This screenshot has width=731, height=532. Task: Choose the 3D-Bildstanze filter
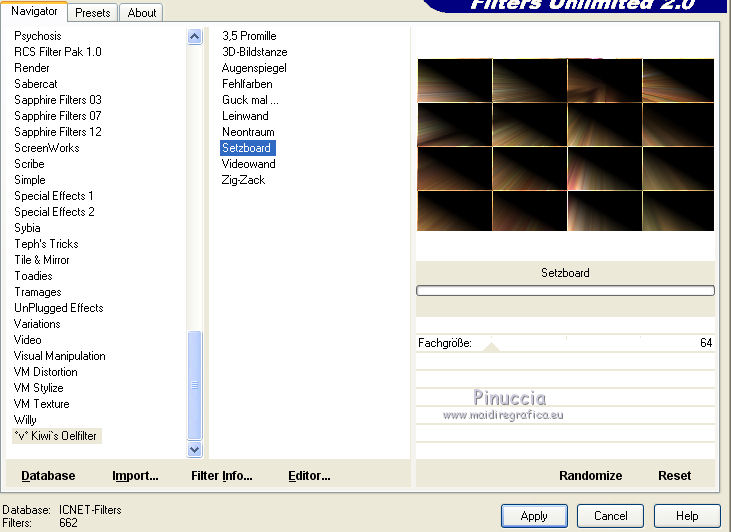[x=255, y=52]
